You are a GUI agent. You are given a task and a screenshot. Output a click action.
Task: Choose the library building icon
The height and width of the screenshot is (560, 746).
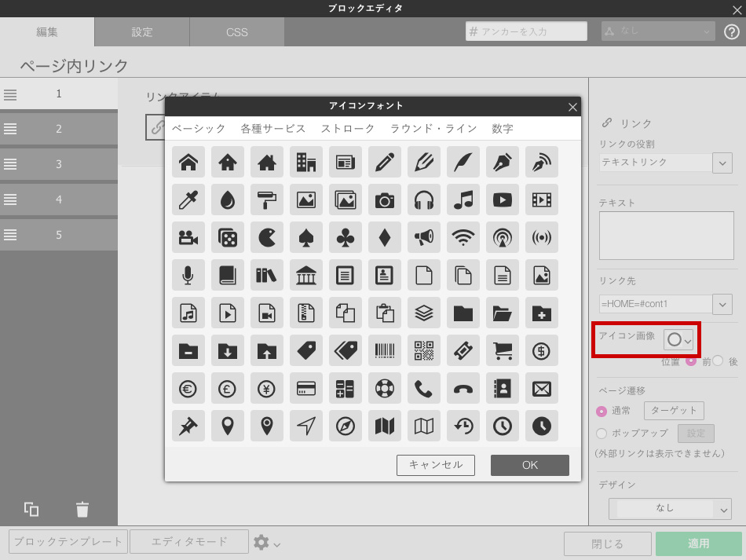306,275
